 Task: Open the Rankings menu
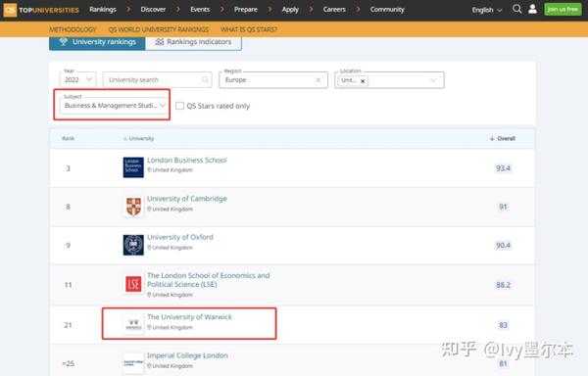pyautogui.click(x=103, y=10)
